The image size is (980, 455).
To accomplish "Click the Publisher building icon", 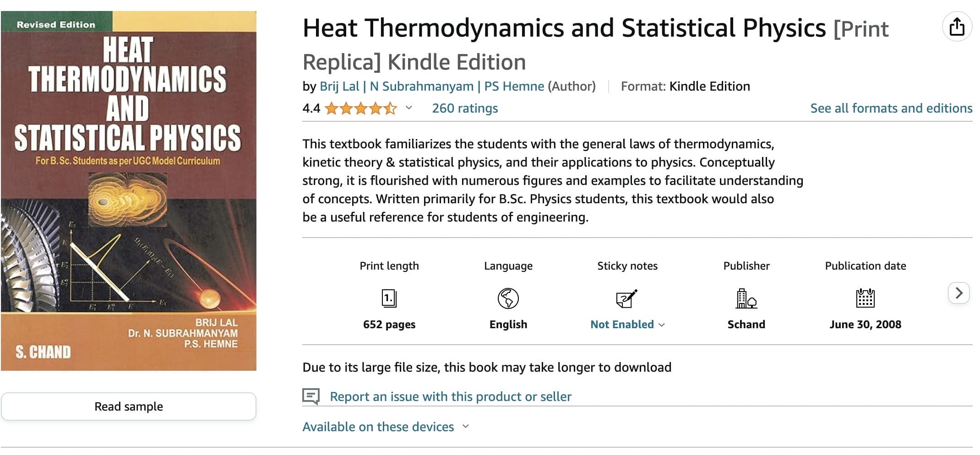I will [x=746, y=299].
